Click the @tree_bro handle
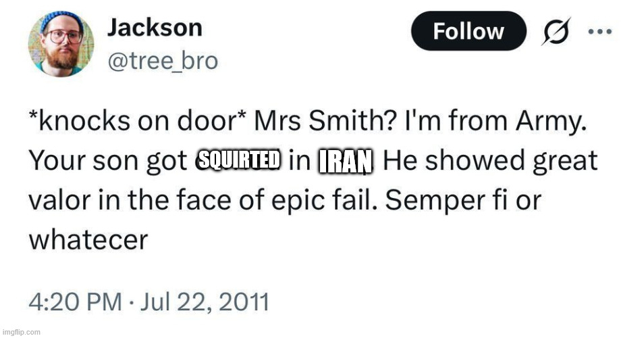The image size is (644, 338). (162, 62)
